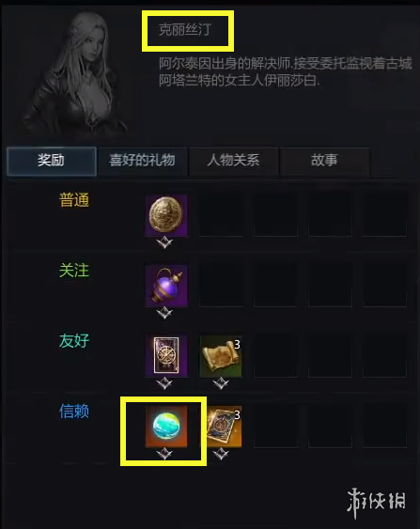
Task: Click the empty second slot in 普通 row
Action: coord(221,215)
